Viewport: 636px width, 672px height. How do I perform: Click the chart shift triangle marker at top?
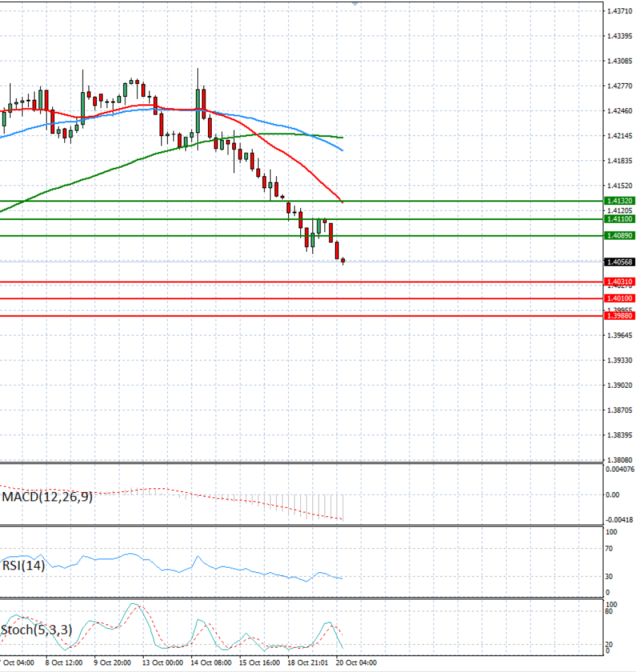coord(355,3)
